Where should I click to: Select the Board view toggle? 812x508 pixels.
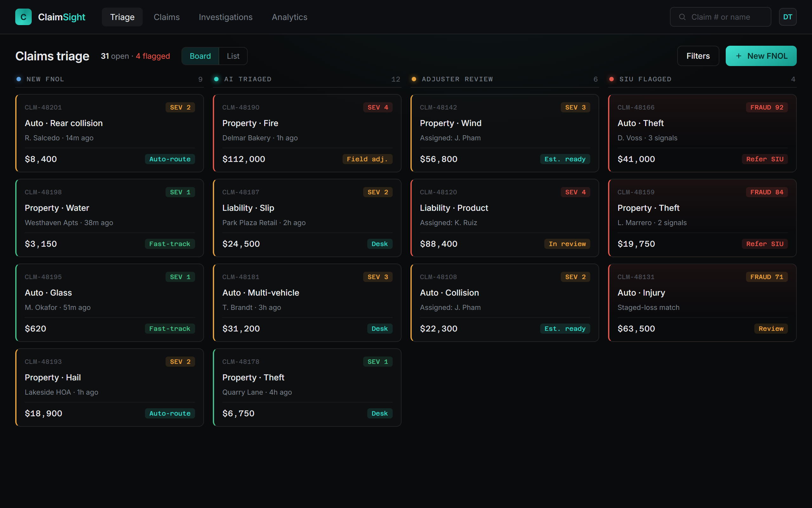200,56
